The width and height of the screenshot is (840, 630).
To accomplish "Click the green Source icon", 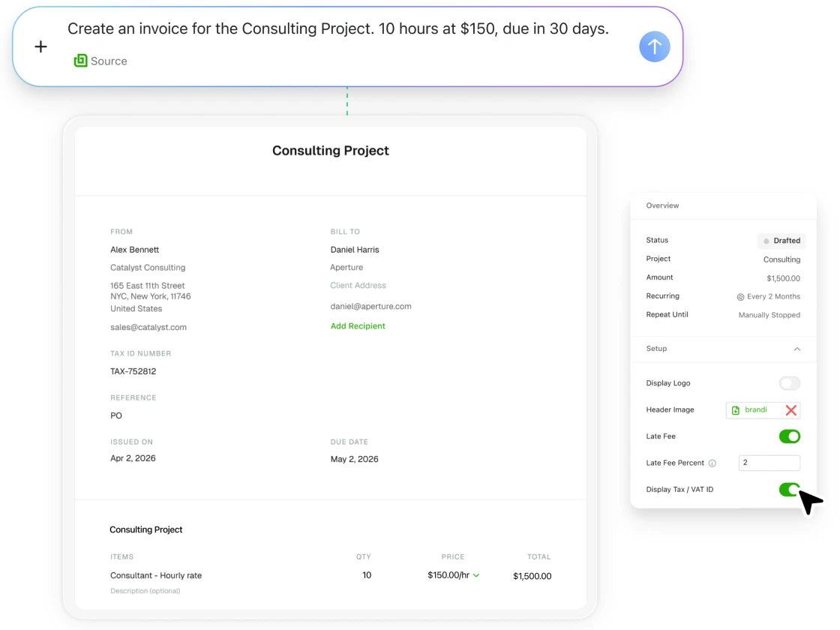I will (x=80, y=61).
